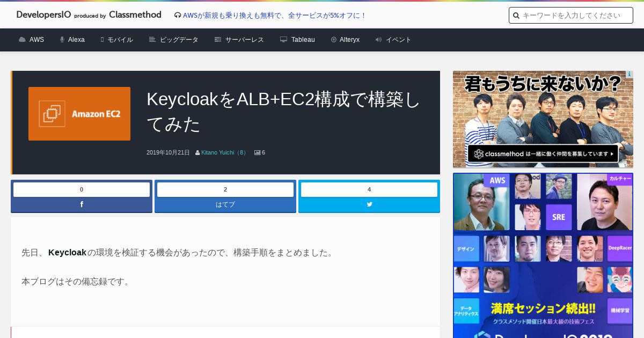Image resolution: width=644 pixels, height=338 pixels.
Task: Click the lines icon next to ビッグデータ
Action: pyautogui.click(x=152, y=40)
